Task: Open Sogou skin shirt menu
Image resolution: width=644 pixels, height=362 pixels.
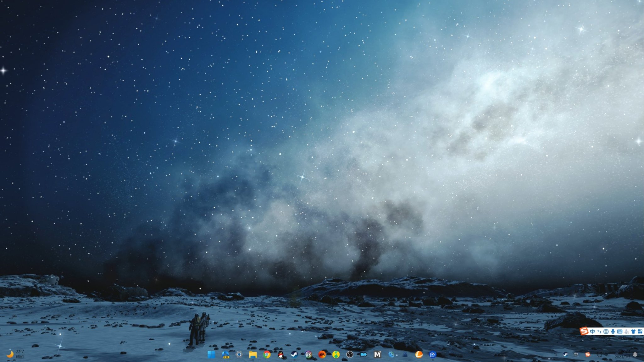Action: pos(633,331)
